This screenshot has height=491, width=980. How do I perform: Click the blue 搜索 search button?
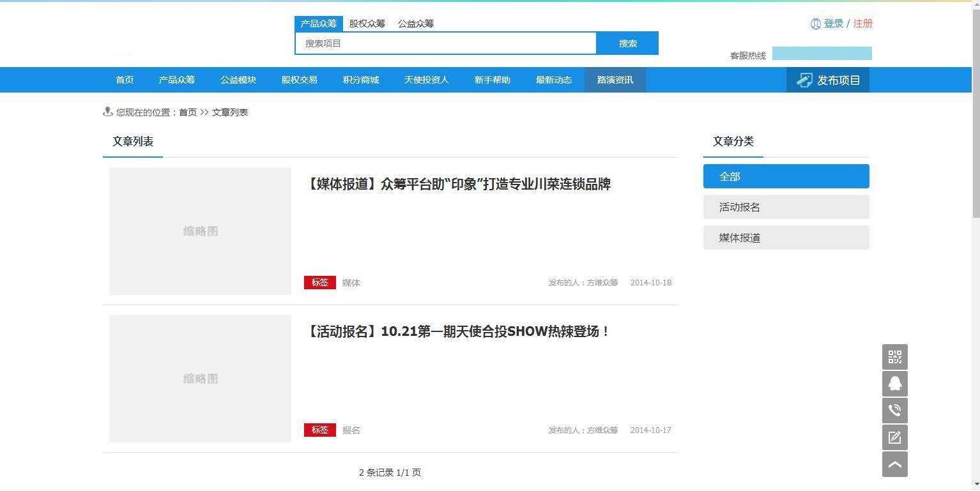(x=627, y=43)
